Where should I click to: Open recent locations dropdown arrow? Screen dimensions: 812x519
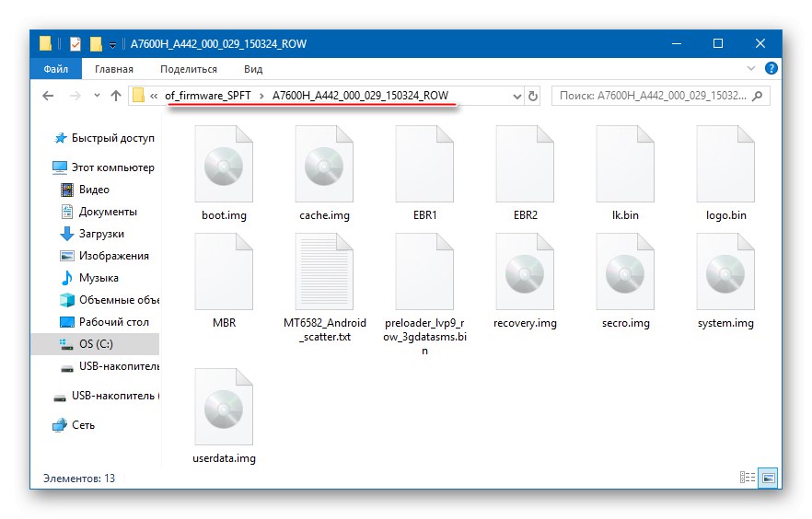pos(97,96)
